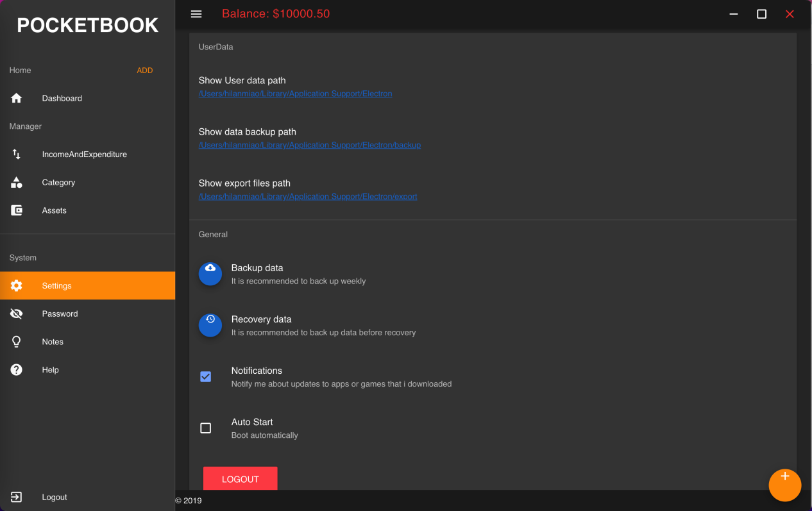The image size is (812, 511).
Task: Click the Help question mark icon
Action: (17, 370)
